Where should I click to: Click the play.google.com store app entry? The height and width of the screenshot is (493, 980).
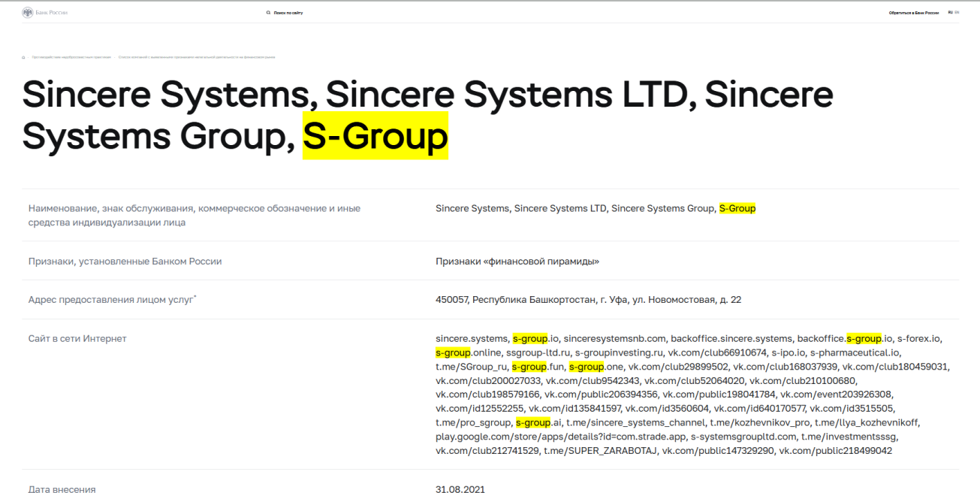pyautogui.click(x=560, y=437)
